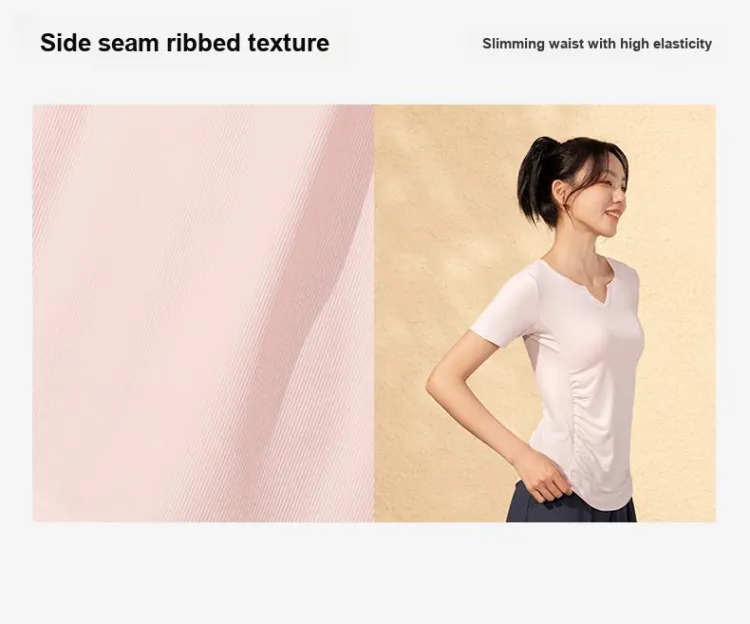This screenshot has height=624, width=750.
Task: Open the model photo on beige background
Action: coord(545,313)
